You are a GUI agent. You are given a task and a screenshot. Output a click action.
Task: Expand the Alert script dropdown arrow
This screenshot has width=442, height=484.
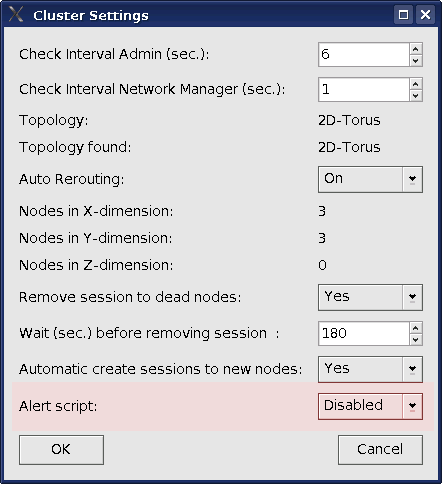pos(412,406)
